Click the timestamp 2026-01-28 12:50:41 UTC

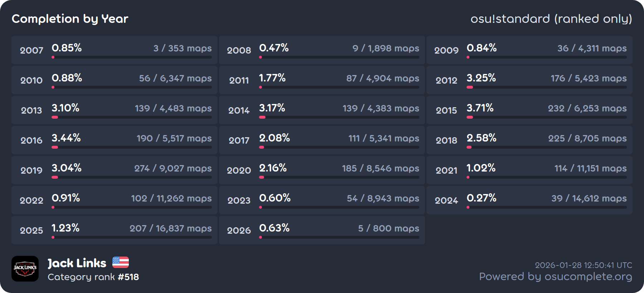coord(583,265)
